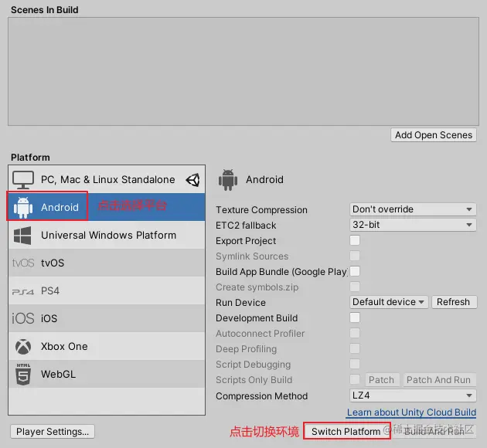Click the iOS logo icon
Screen dimensions: 487x448
[22, 319]
